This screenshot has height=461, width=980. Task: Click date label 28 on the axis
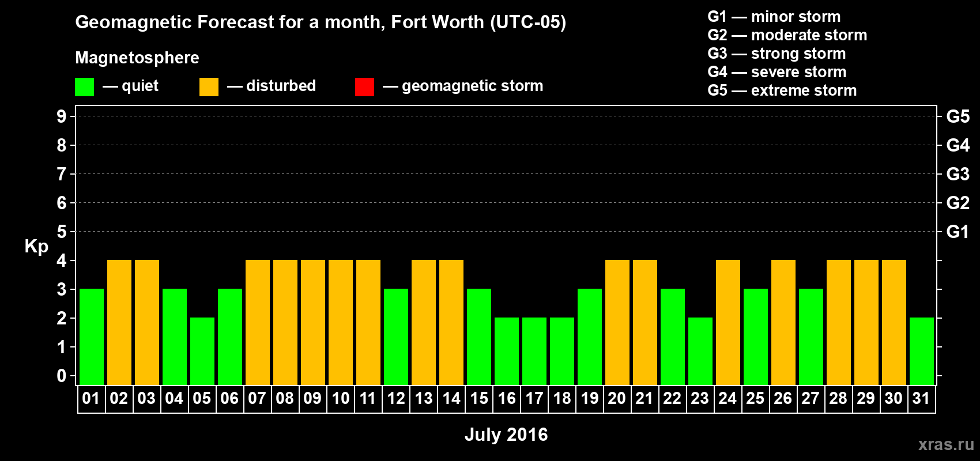[x=838, y=399]
